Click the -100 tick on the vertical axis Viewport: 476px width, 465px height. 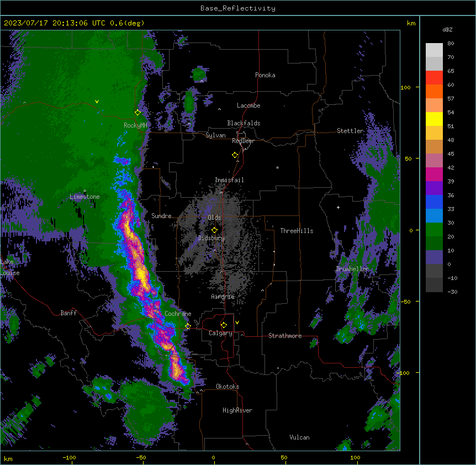pos(404,373)
